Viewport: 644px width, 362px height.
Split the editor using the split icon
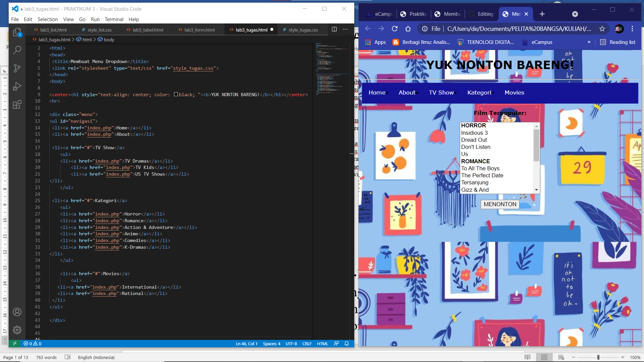coord(334,29)
